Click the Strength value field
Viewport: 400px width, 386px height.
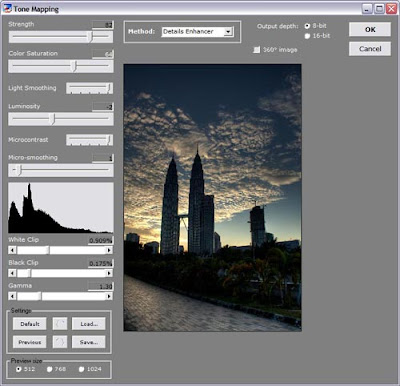103,25
